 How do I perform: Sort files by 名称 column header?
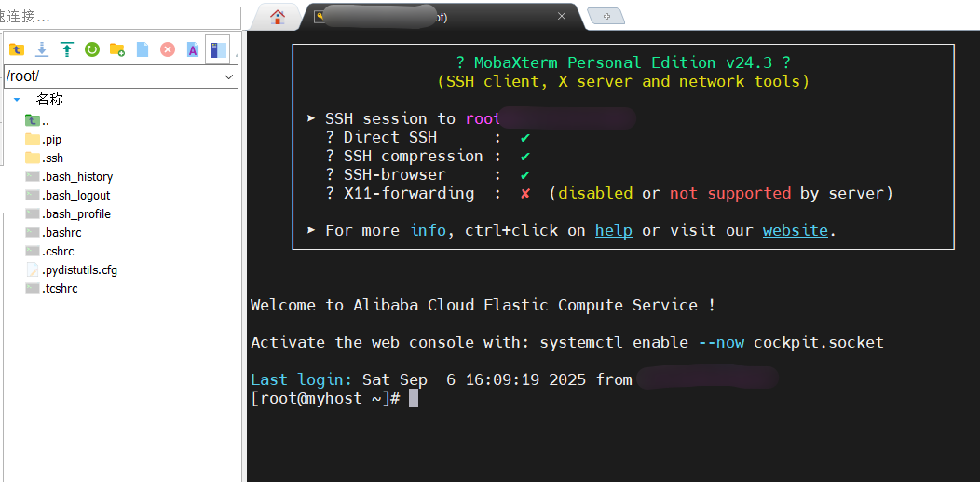49,100
